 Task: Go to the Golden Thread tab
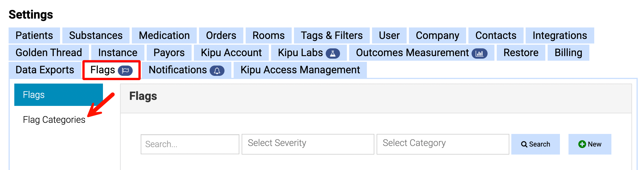[x=49, y=53]
